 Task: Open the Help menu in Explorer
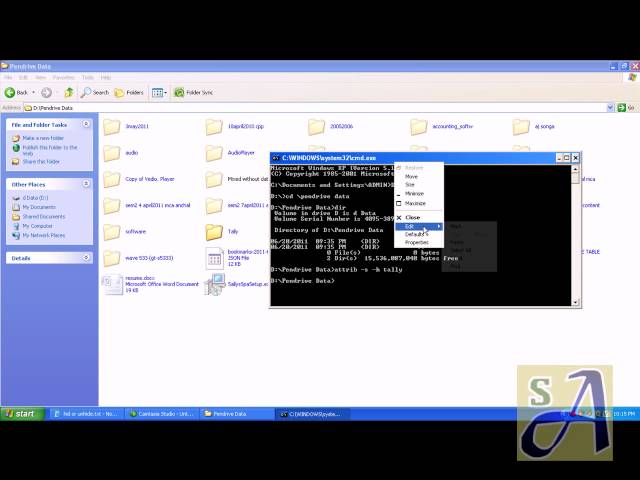point(106,78)
